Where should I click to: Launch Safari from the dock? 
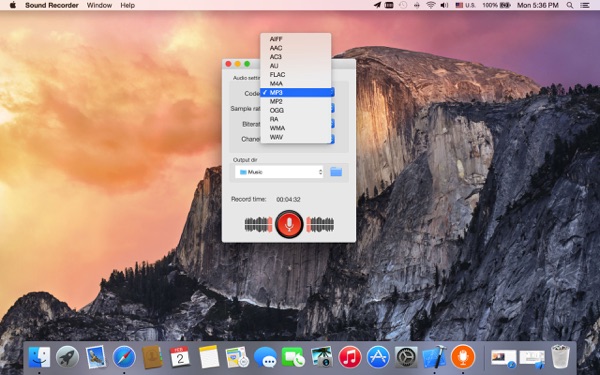[x=124, y=357]
